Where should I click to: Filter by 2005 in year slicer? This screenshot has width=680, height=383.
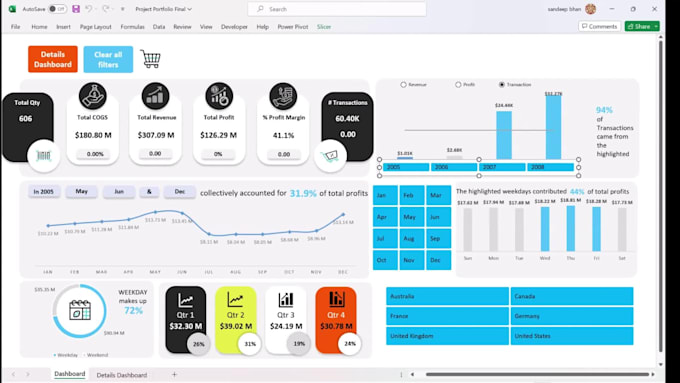pyautogui.click(x=406, y=167)
